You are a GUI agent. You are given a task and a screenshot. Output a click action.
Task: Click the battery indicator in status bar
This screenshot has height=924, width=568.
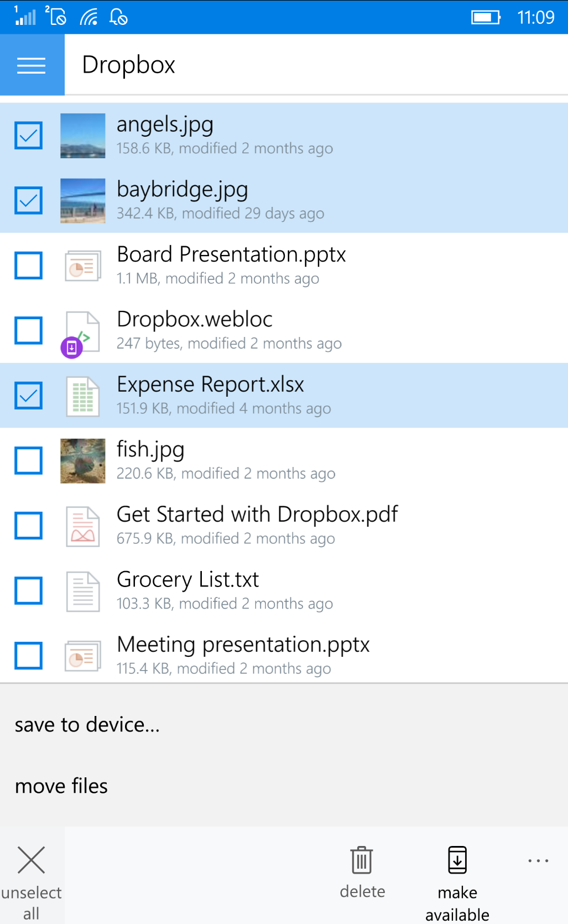click(x=486, y=18)
